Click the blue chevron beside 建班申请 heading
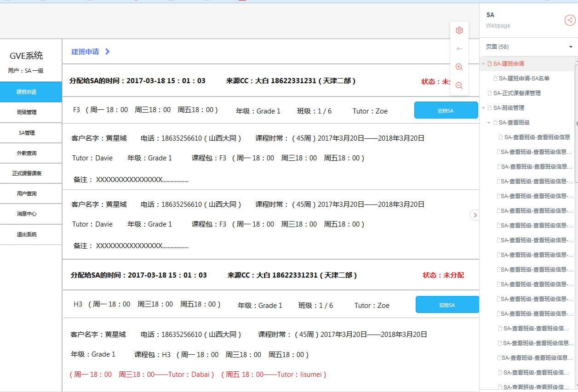578x392 pixels. 108,52
